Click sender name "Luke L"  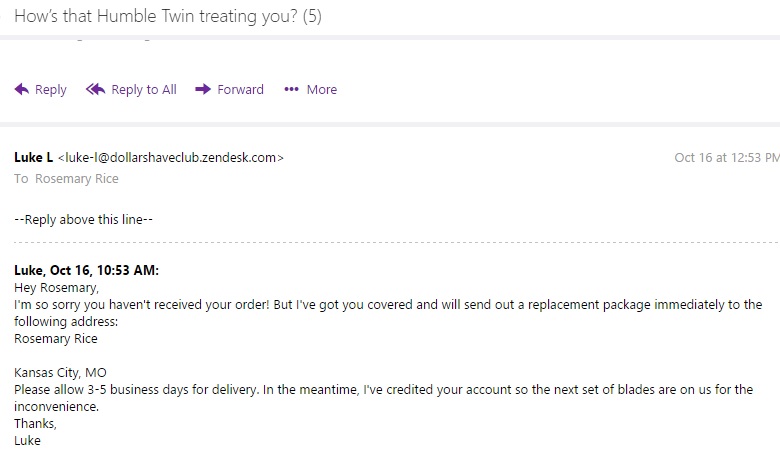click(x=34, y=157)
